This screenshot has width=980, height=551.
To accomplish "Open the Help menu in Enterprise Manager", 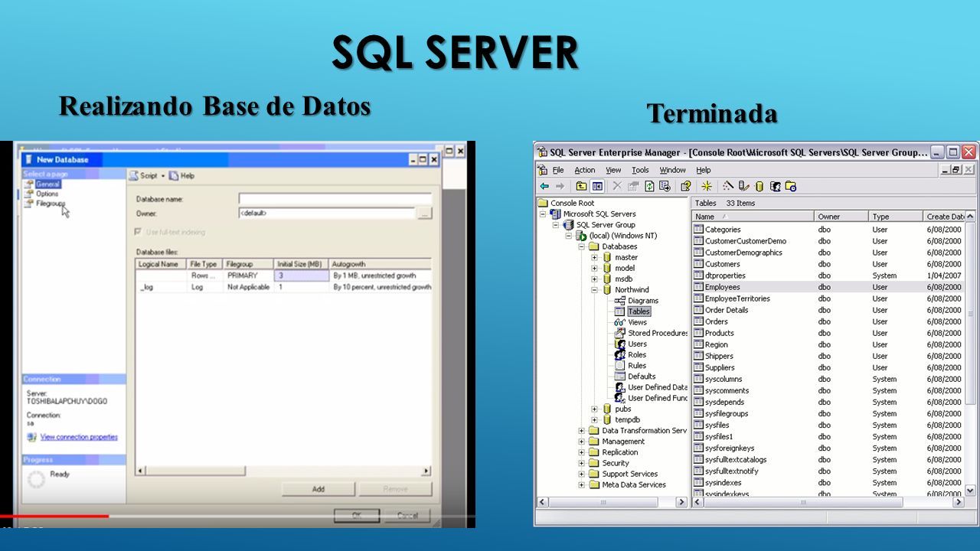I will pyautogui.click(x=704, y=170).
